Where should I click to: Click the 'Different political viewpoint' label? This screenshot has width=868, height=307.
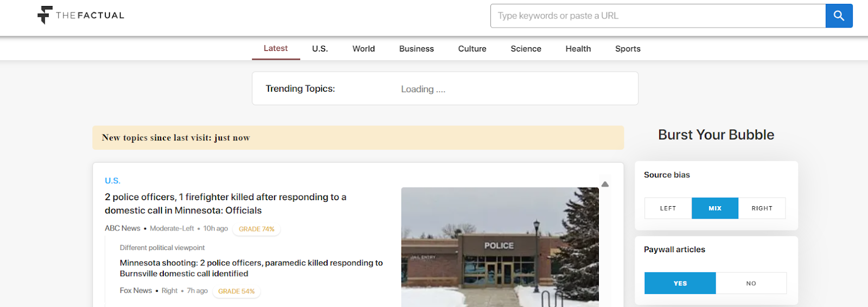point(162,248)
